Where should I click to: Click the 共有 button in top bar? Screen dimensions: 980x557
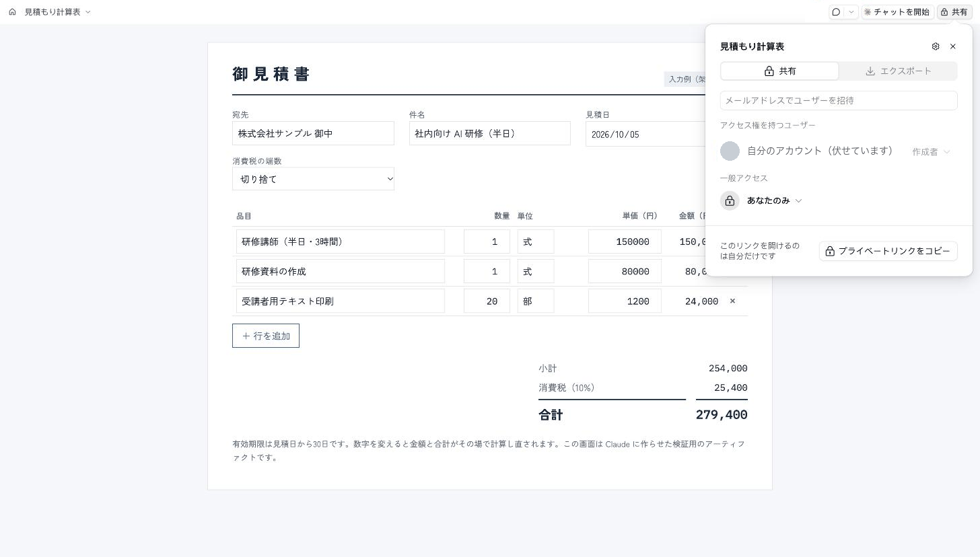point(954,12)
